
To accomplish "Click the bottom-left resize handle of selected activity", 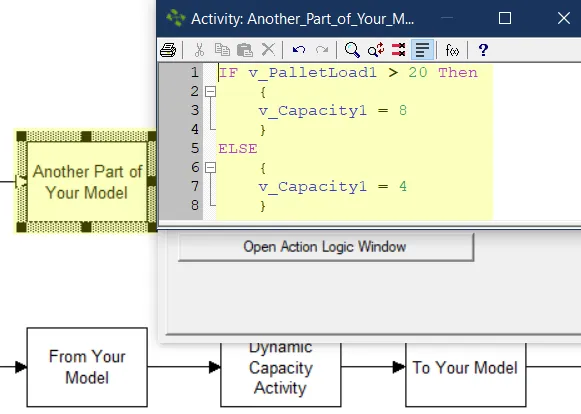I will [x=21, y=227].
